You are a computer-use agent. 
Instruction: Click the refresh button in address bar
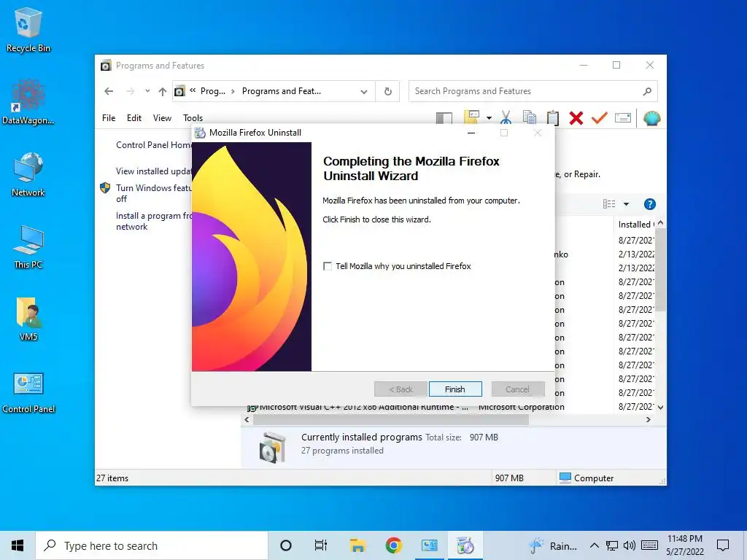click(388, 91)
